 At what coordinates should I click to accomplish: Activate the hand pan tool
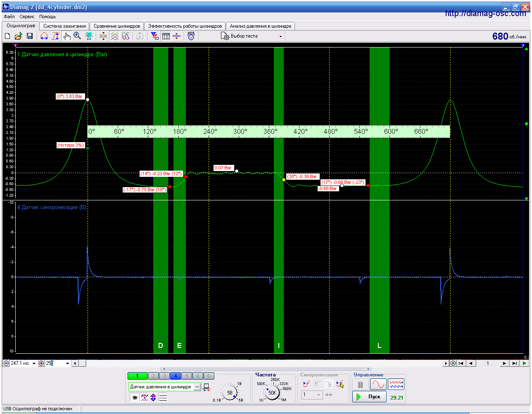pos(67,36)
